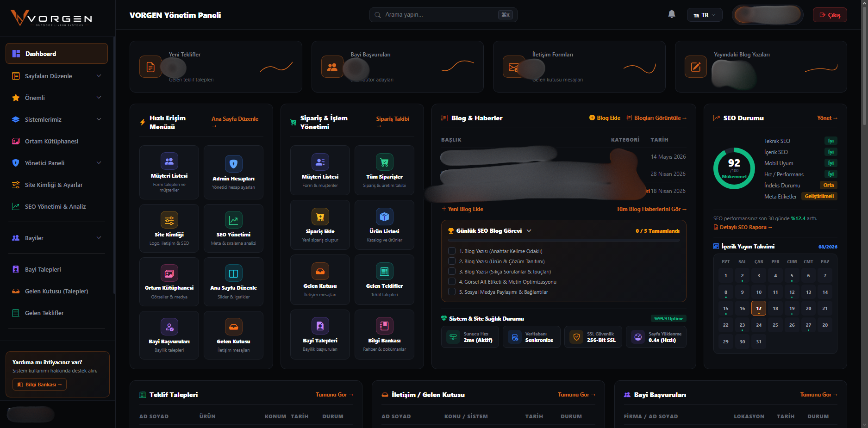Click the Yeni Teklifler document icon
This screenshot has width=868, height=428.
tap(150, 67)
